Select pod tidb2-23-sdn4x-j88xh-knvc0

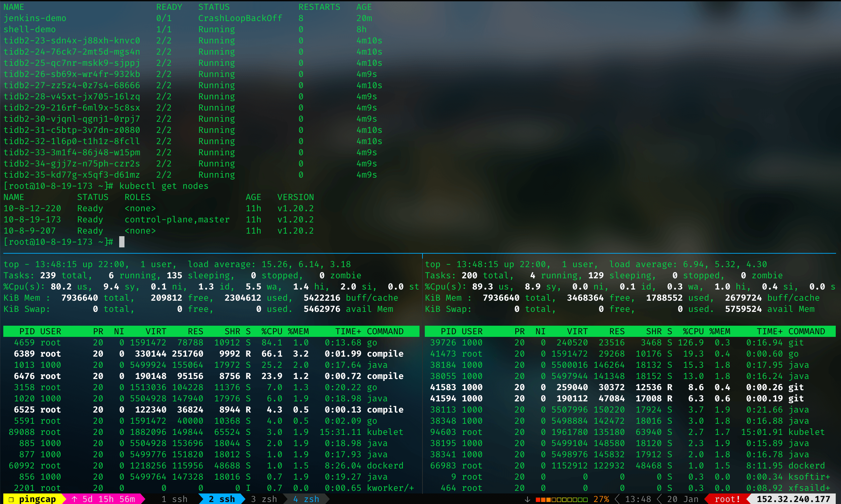click(x=72, y=40)
